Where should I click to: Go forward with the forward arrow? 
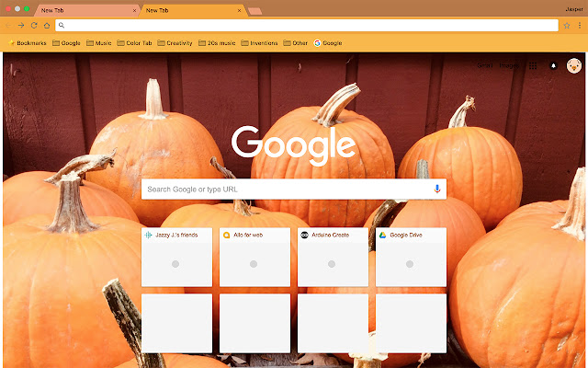pos(21,25)
